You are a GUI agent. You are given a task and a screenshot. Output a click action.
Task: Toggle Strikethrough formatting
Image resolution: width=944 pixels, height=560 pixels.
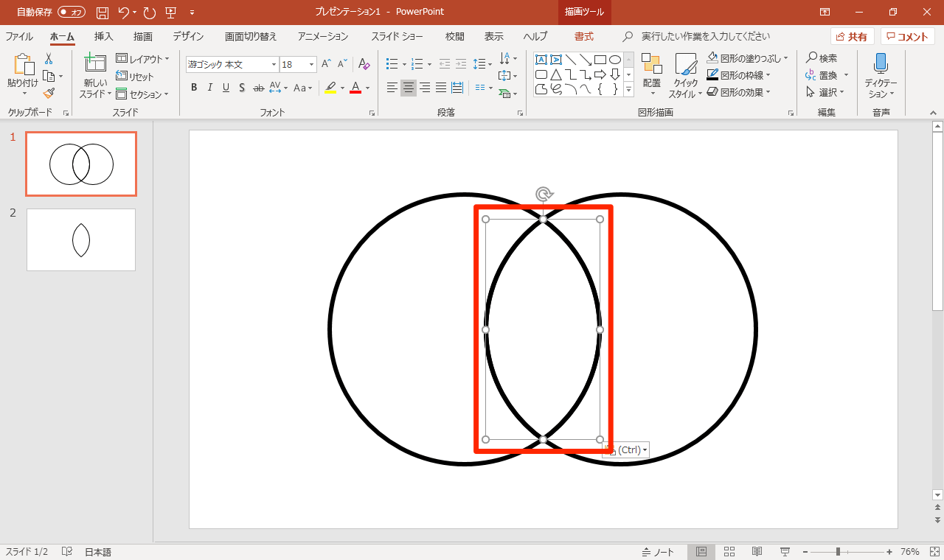pyautogui.click(x=258, y=88)
